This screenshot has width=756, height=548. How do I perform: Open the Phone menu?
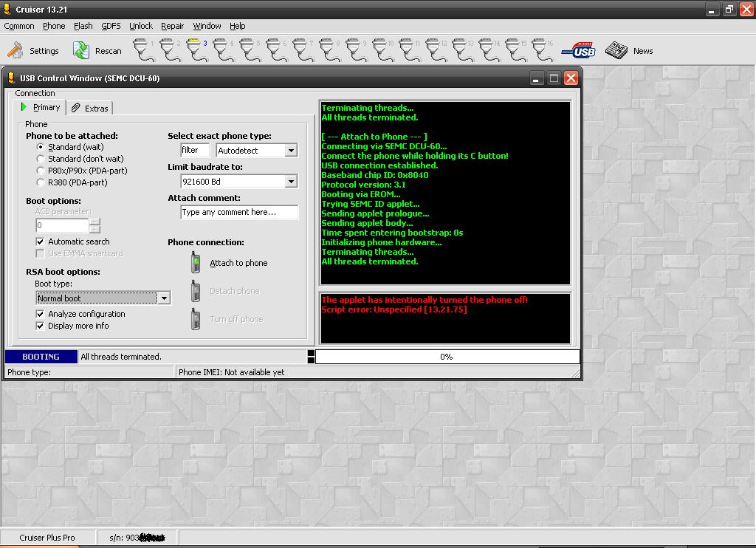pyautogui.click(x=54, y=26)
